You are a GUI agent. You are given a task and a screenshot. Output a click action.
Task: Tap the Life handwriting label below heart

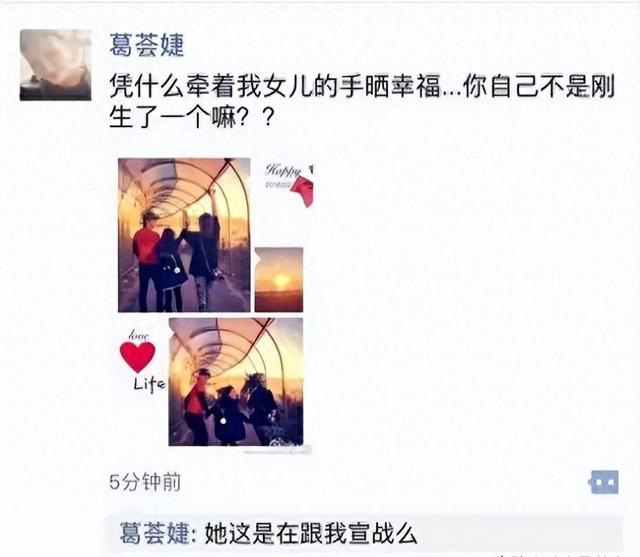click(x=149, y=384)
